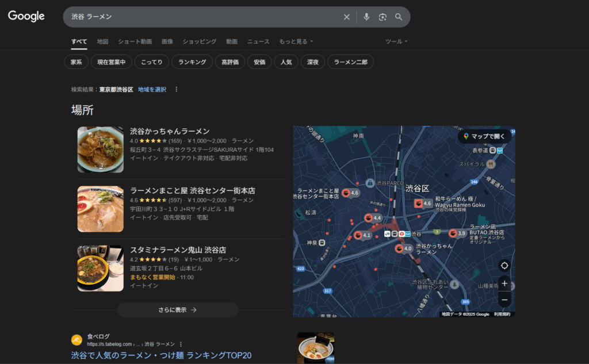Toggle the 安価 filter chip
The image size is (589, 364).
click(259, 62)
